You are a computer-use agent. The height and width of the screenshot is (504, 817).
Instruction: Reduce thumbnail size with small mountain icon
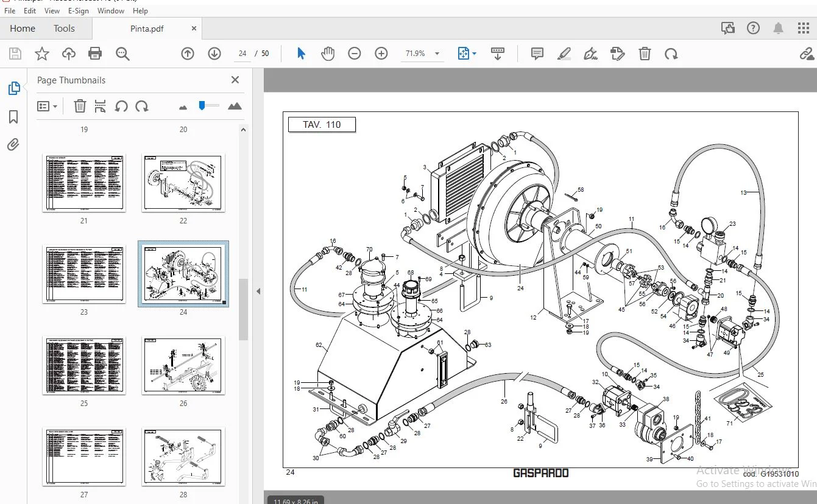click(183, 107)
